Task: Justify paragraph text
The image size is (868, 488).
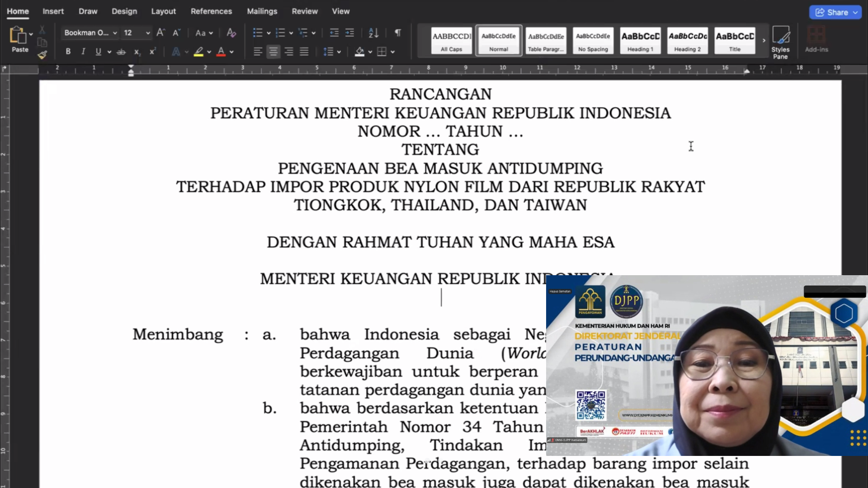Action: (x=304, y=52)
